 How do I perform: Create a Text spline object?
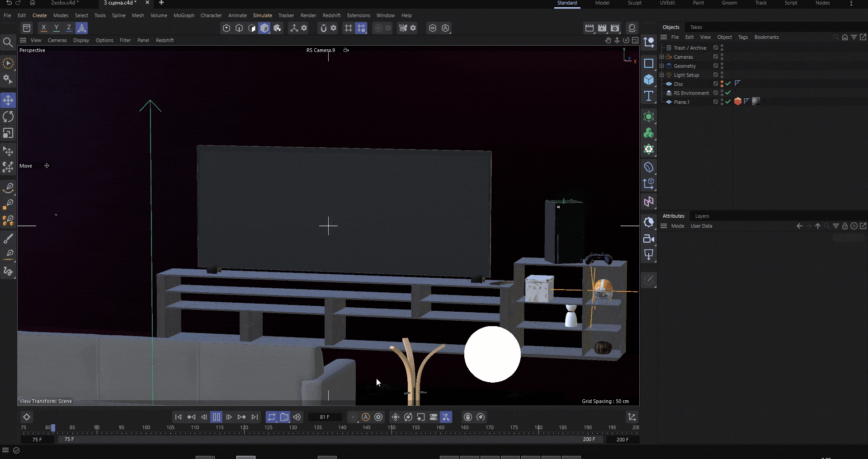pyautogui.click(x=649, y=96)
